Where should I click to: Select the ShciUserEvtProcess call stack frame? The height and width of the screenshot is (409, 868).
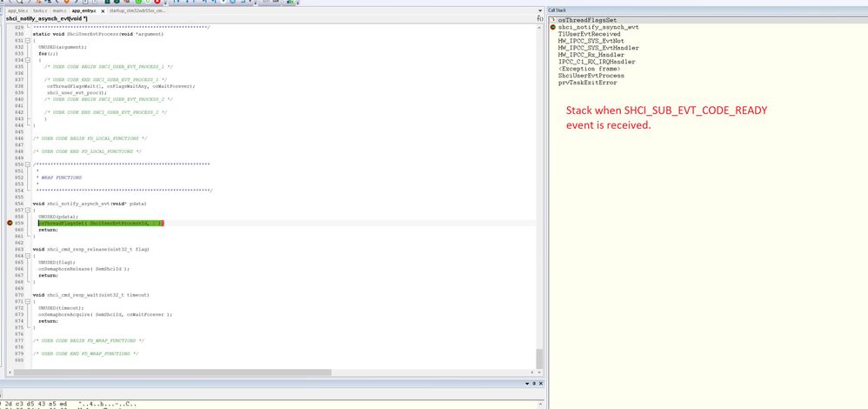point(591,76)
